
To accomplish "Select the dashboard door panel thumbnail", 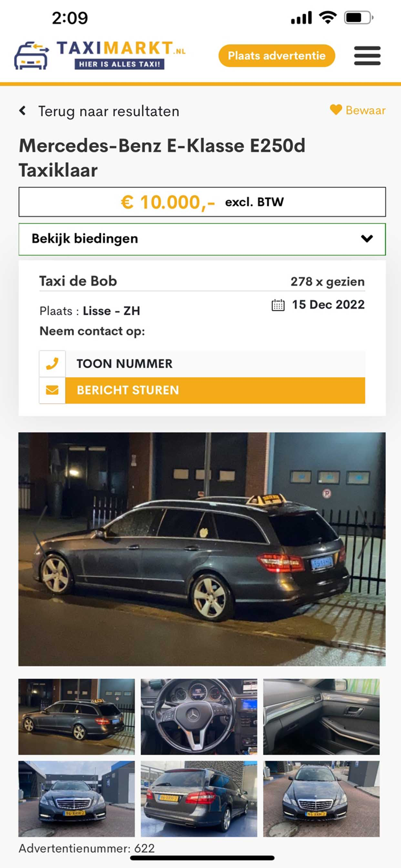I will click(x=322, y=716).
